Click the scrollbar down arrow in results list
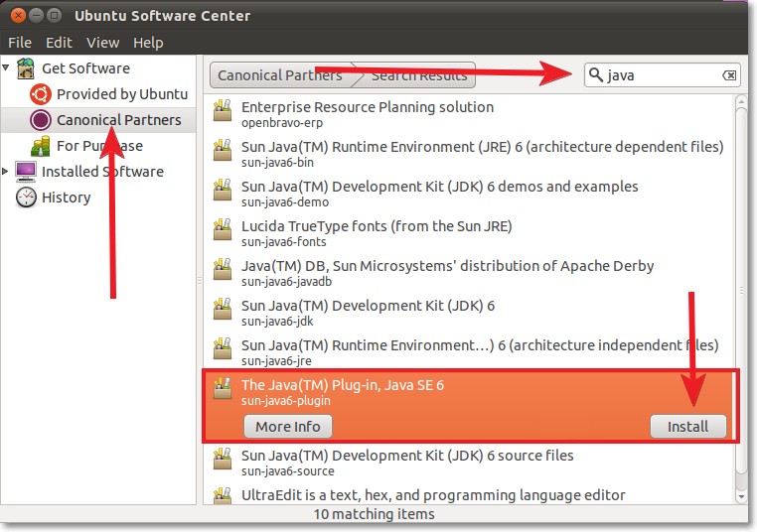757x532 pixels. click(741, 496)
